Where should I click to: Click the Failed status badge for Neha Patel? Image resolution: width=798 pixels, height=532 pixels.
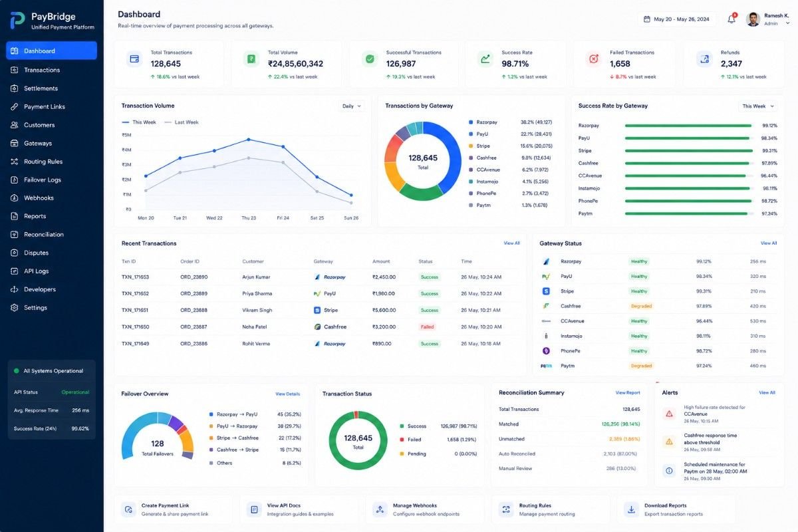427,327
